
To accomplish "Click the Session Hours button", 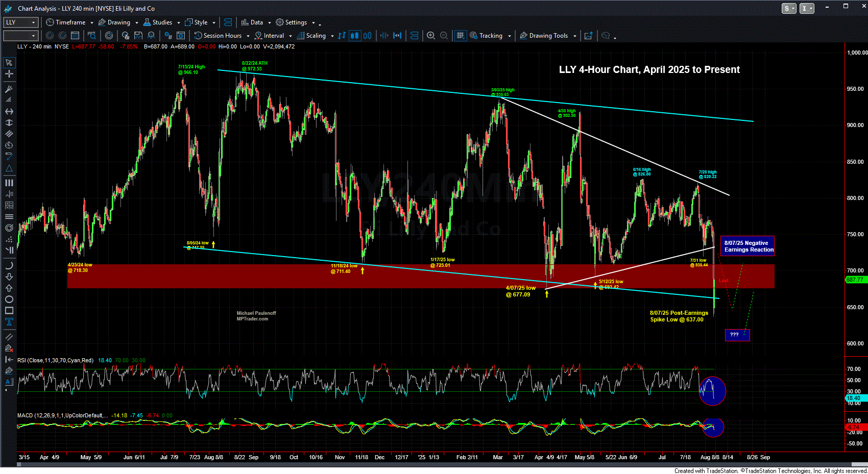I will pos(218,36).
